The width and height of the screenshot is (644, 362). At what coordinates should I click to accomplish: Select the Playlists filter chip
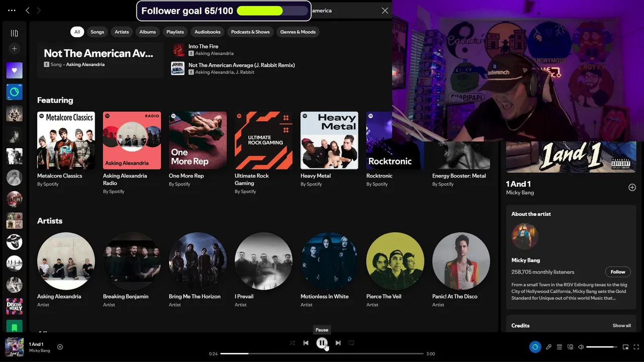(175, 32)
